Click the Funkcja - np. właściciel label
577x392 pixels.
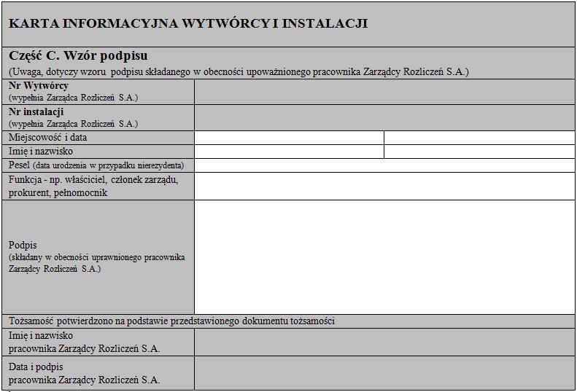[93, 186]
